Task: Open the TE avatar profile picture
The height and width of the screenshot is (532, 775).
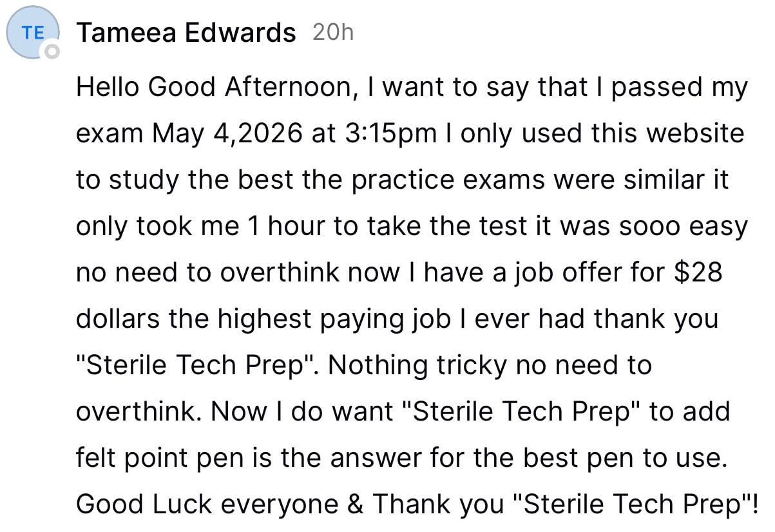Action: pos(32,33)
